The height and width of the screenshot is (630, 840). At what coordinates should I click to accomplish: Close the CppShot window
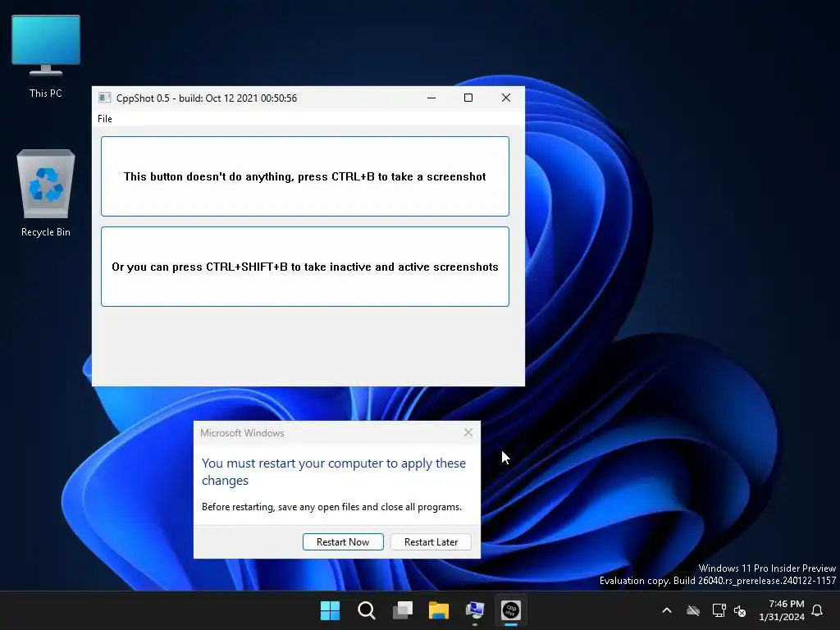click(x=505, y=98)
